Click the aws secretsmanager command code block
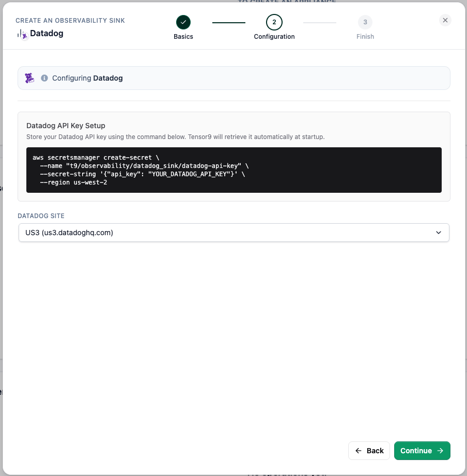The image size is (467, 476). (233, 170)
